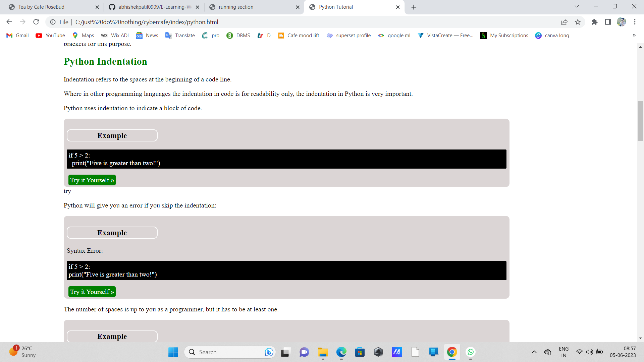The width and height of the screenshot is (644, 362).
Task: Open the DBMS bookmark
Action: click(238, 35)
